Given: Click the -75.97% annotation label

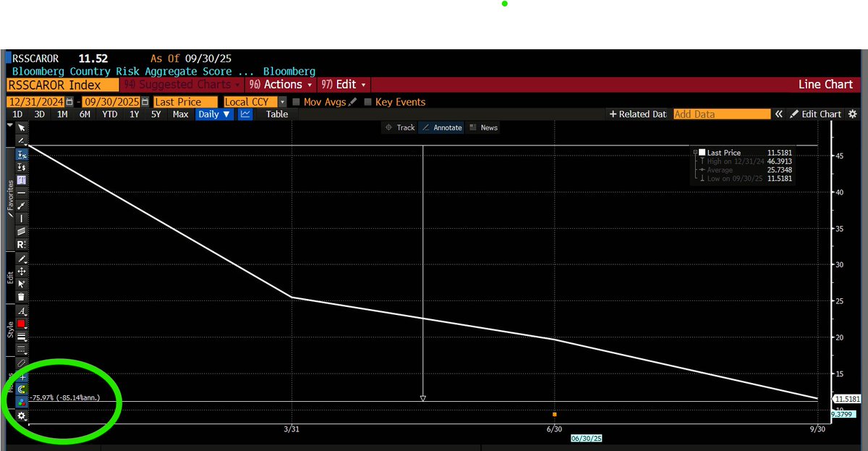Looking at the screenshot, I should click(x=65, y=398).
